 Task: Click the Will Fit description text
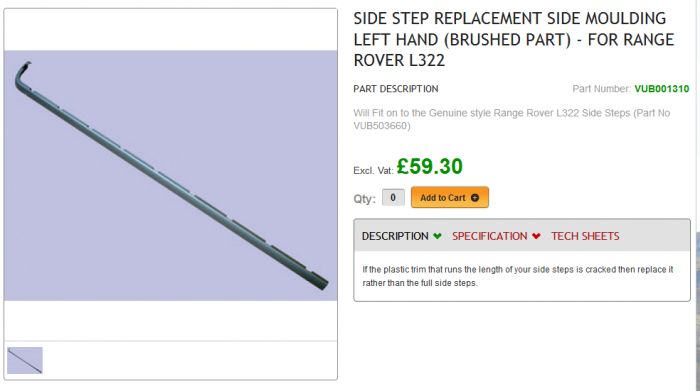[512, 119]
